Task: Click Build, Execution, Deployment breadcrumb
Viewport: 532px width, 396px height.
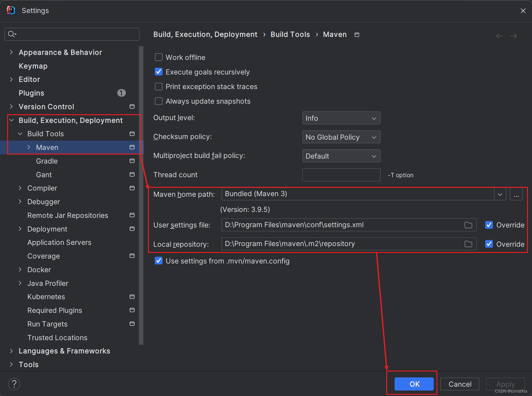Action: click(x=205, y=34)
